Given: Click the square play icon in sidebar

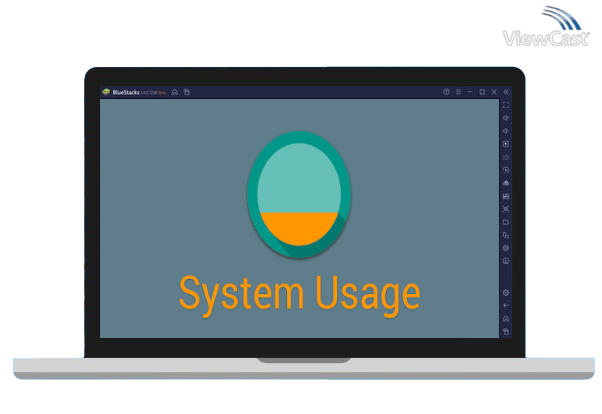Looking at the screenshot, I should [506, 144].
